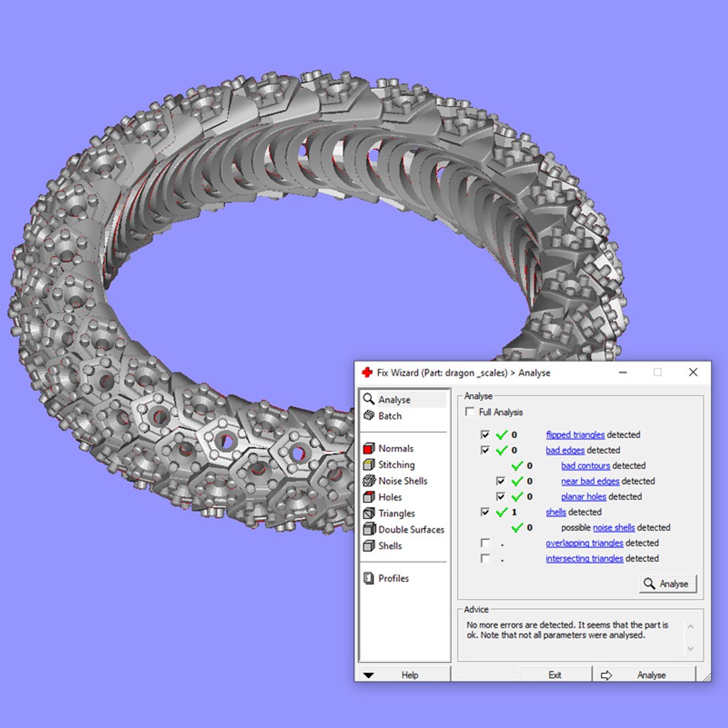Click the Double Surfaces cube icon
This screenshot has width=728, height=728.
point(369,529)
